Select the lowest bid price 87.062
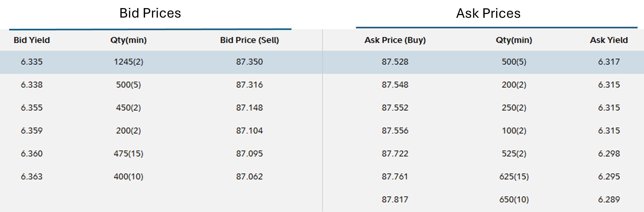 249,177
